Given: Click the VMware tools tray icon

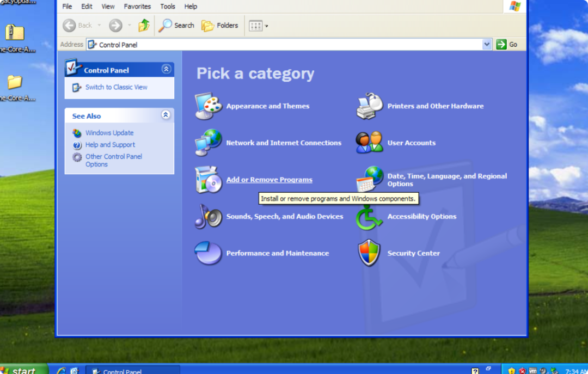Looking at the screenshot, I should coord(532,371).
